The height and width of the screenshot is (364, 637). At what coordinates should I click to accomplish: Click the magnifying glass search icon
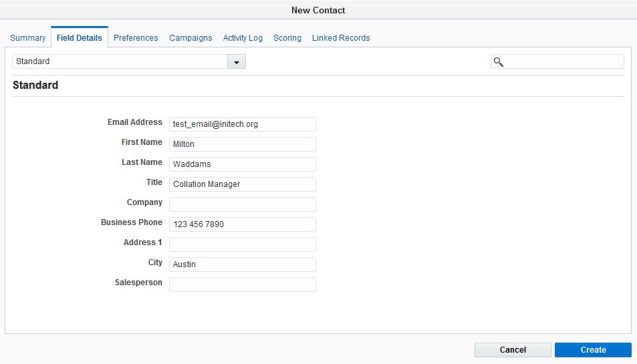point(499,61)
